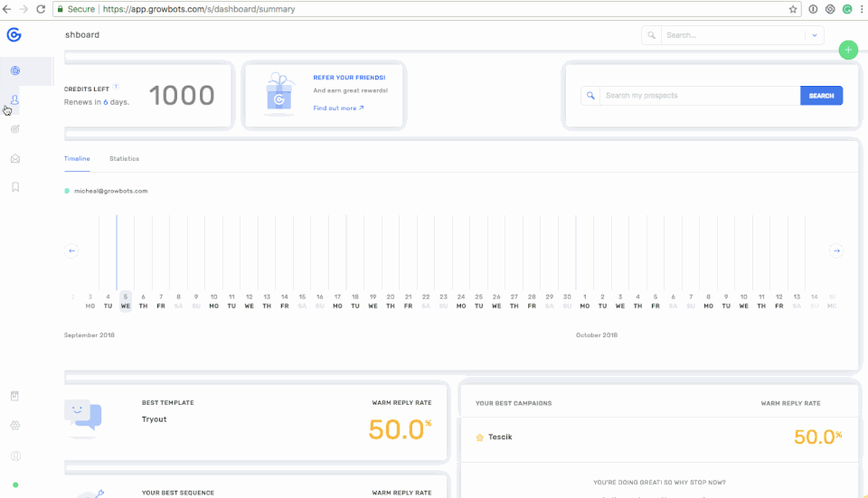Expand the top search bar dropdown chevron
Image resolution: width=868 pixels, height=498 pixels.
pos(814,35)
